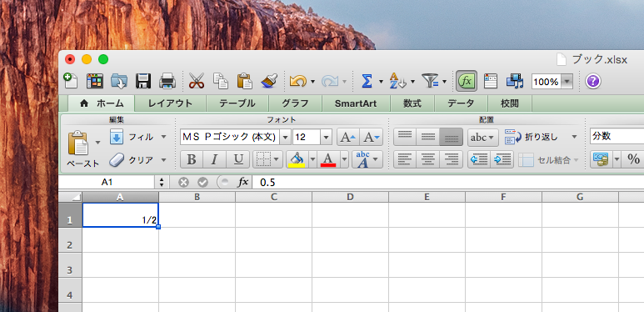Click the toolbar paste clipboard icon

(x=245, y=81)
